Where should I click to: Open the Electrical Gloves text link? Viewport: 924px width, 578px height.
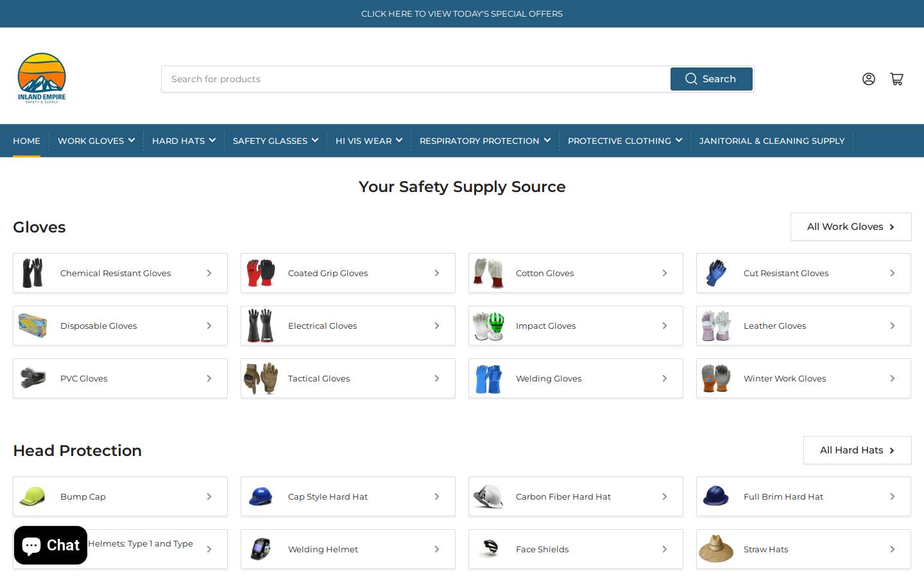pos(323,326)
